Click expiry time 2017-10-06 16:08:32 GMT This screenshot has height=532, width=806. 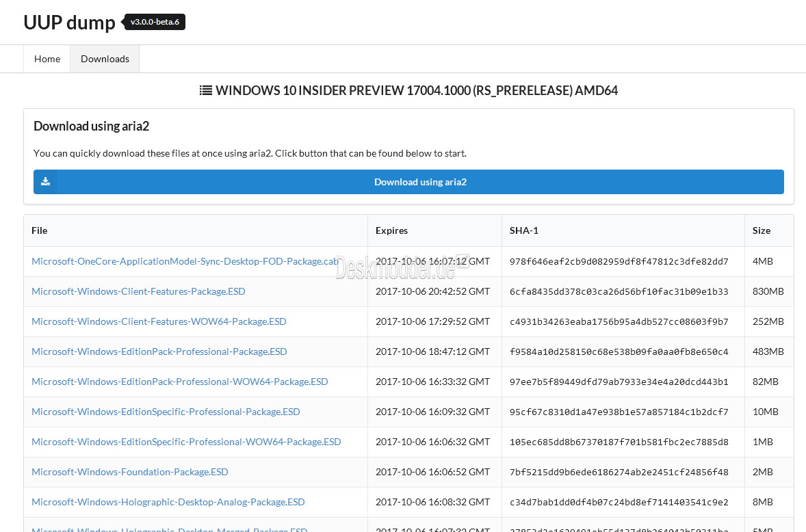[433, 502]
